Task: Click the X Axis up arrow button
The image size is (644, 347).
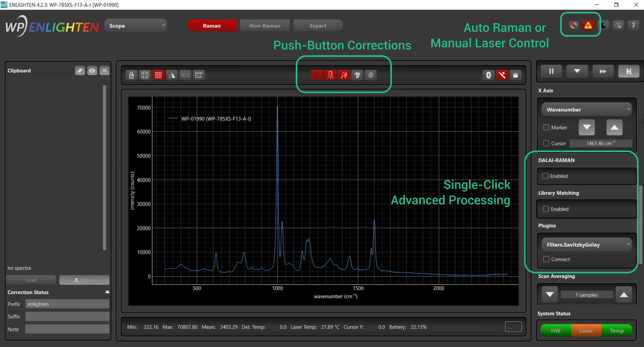Action: pyautogui.click(x=614, y=127)
